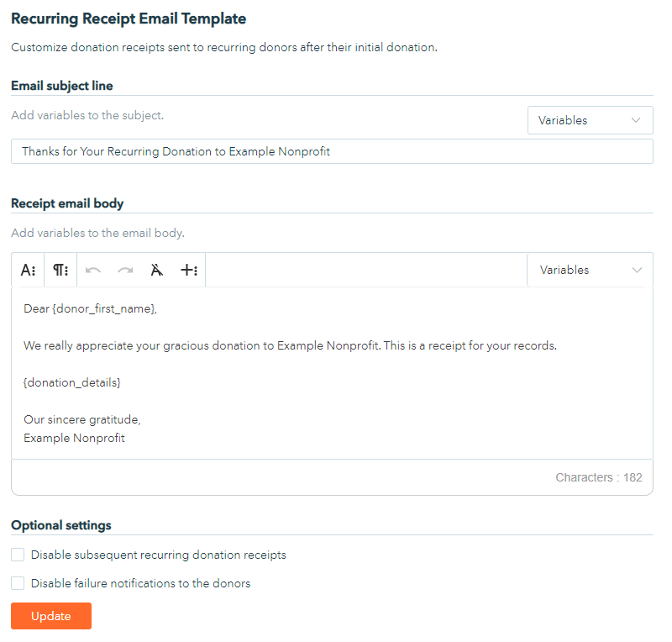Click the clear formatting icon

tap(156, 270)
